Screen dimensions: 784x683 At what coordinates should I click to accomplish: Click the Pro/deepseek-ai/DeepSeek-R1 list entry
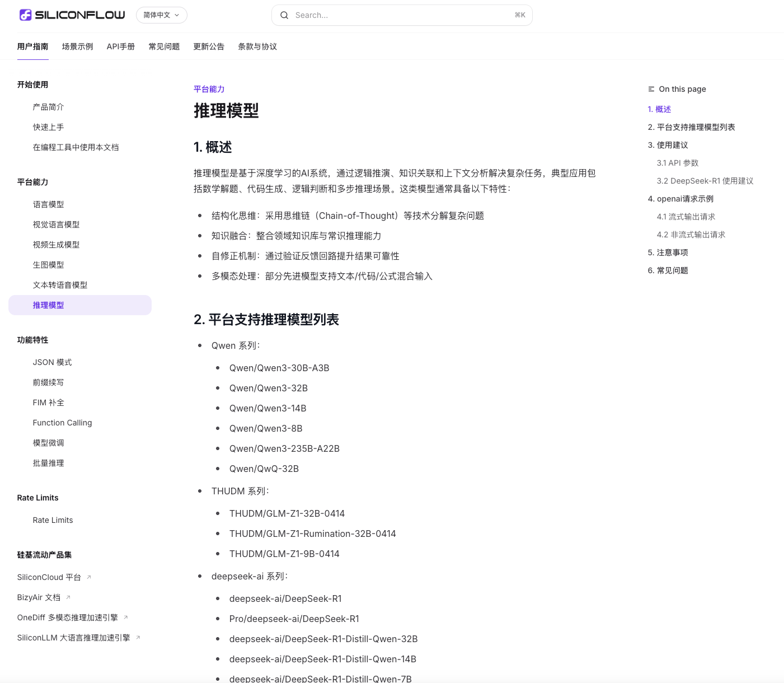[x=294, y=619]
